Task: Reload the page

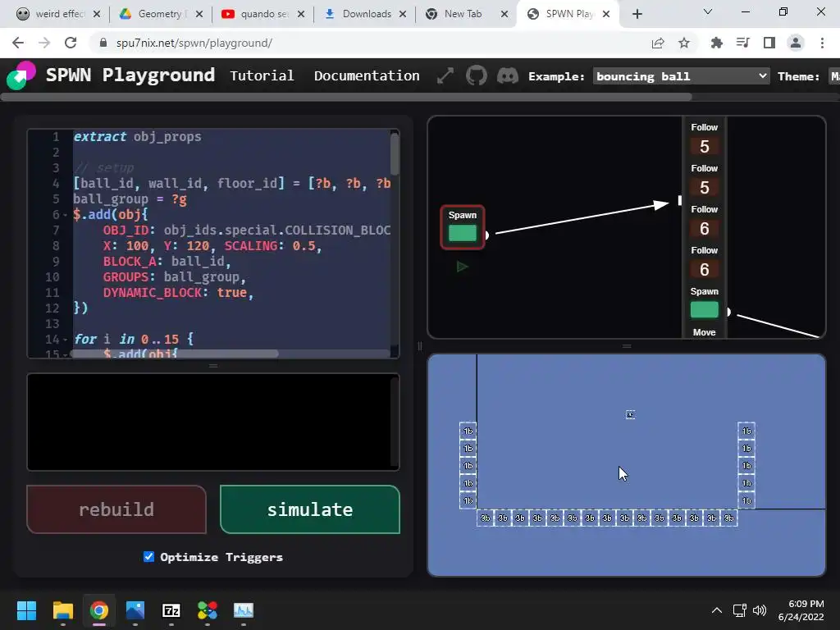Action: click(71, 43)
